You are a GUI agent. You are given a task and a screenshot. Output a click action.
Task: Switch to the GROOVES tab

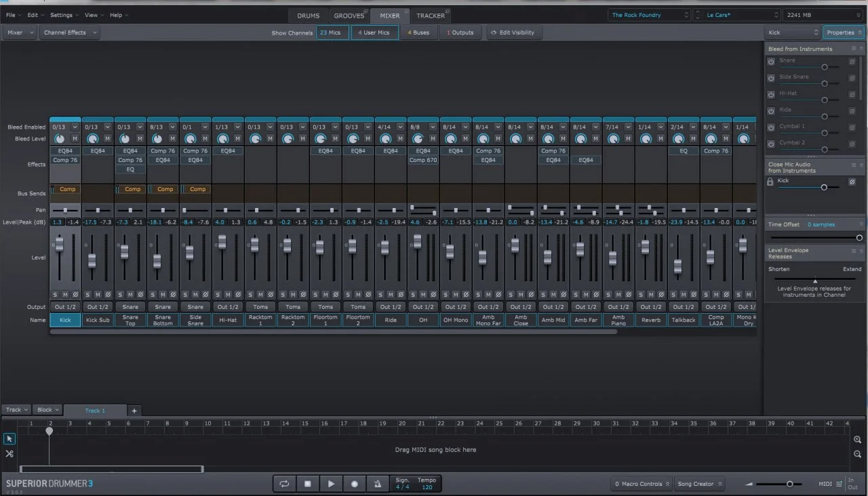click(349, 16)
